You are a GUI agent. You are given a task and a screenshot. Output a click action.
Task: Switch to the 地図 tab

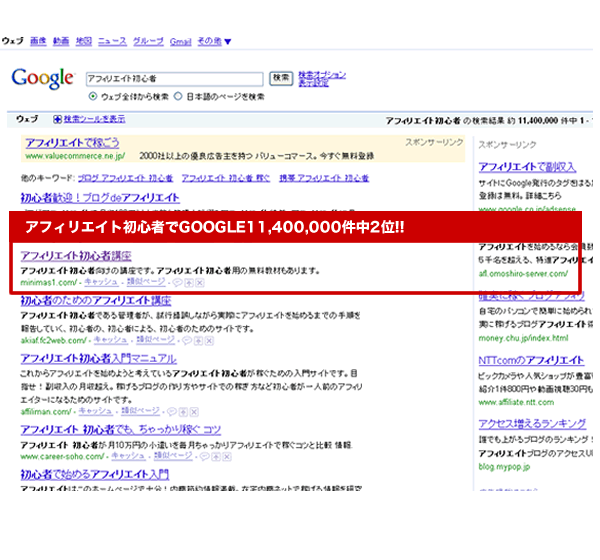(84, 41)
